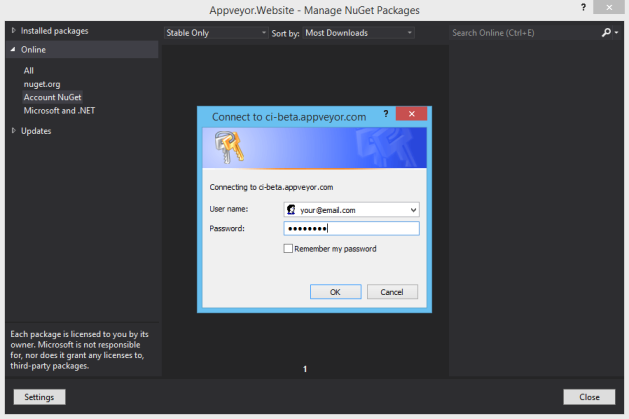Click the Search Online input field
The image size is (629, 419).
click(524, 33)
